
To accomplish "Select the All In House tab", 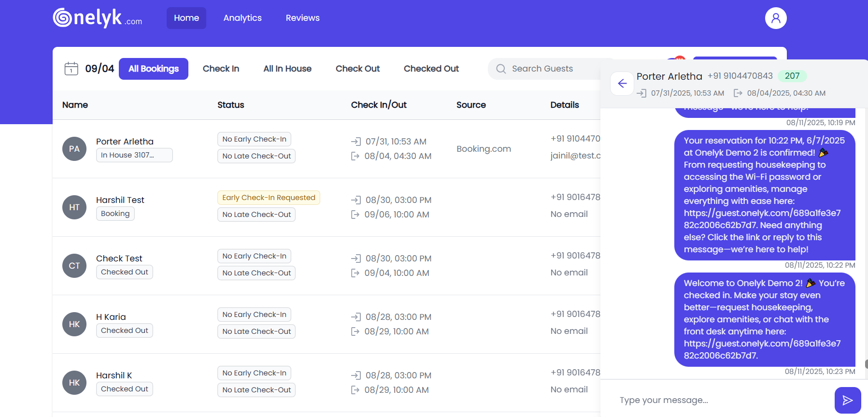I will [287, 69].
